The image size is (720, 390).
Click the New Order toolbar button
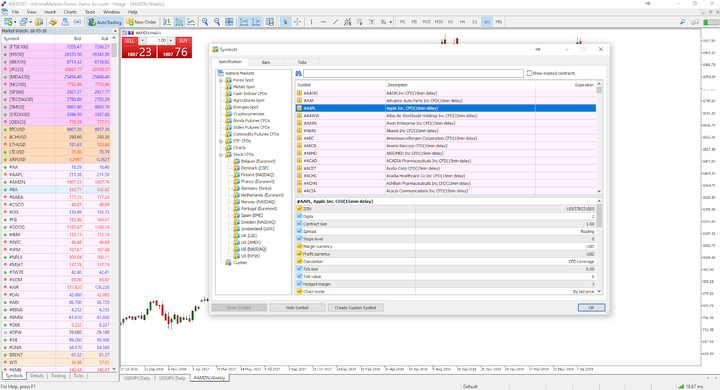(141, 22)
